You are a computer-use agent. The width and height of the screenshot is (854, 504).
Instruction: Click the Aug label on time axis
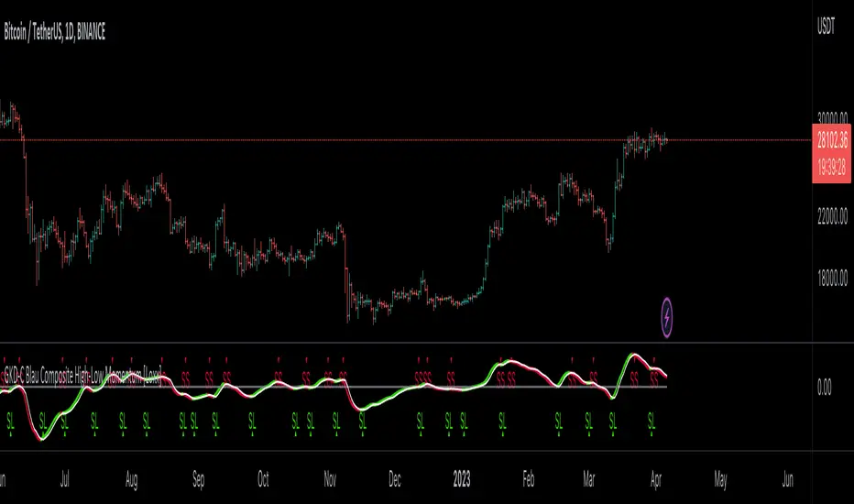131,479
